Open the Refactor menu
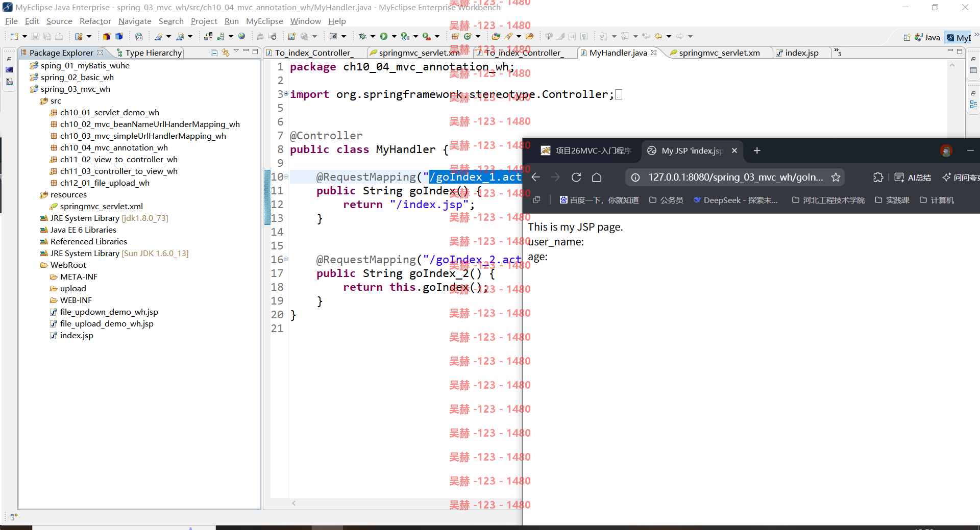Viewport: 980px width, 530px height. tap(95, 21)
